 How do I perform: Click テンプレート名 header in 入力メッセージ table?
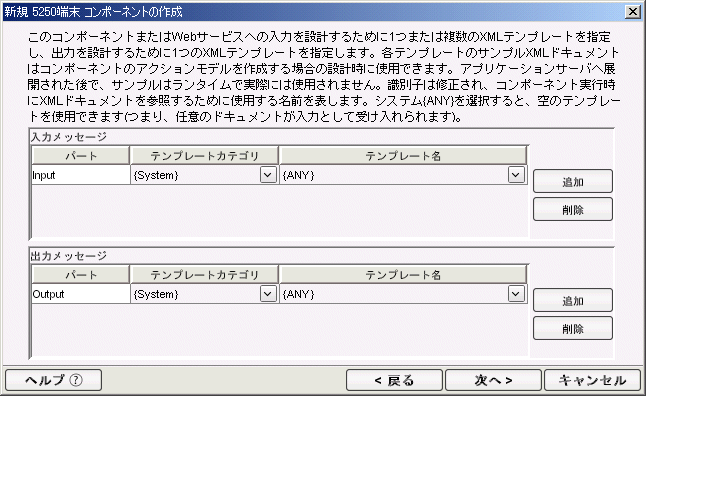403,156
